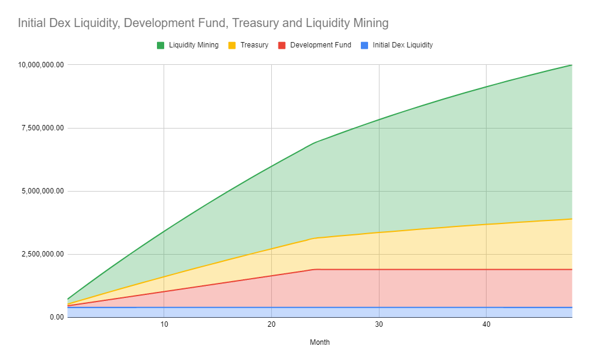
Task: Click the x-axis tick label 40
Action: pyautogui.click(x=487, y=325)
